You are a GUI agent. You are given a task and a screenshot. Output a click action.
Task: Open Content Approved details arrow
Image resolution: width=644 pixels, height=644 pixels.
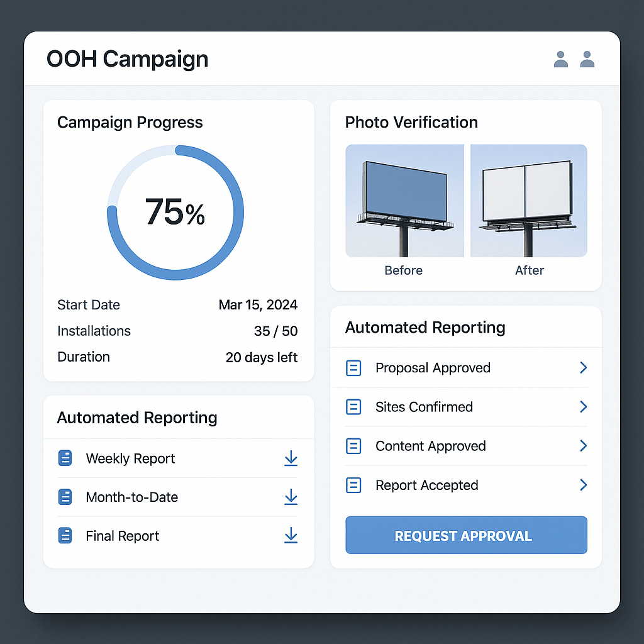click(x=583, y=446)
